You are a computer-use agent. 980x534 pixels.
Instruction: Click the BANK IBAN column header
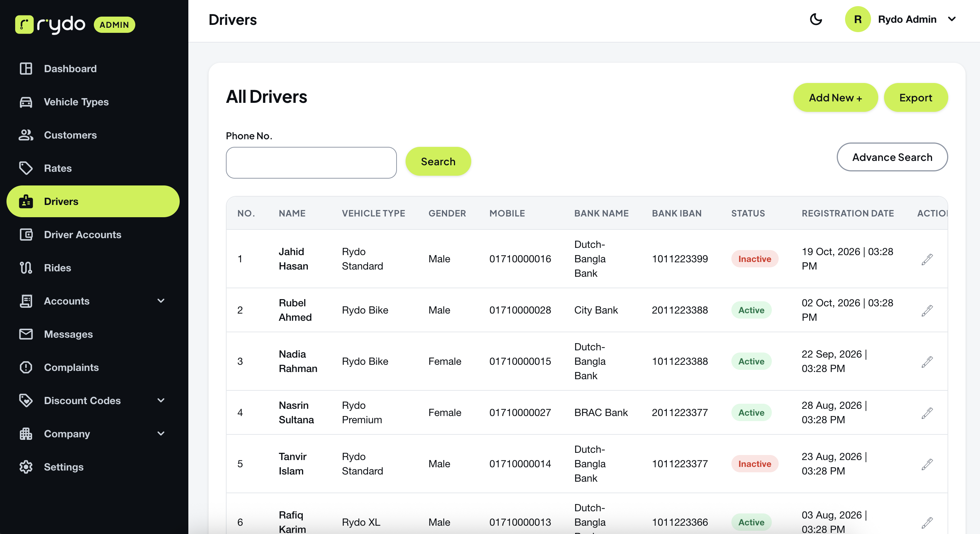point(677,213)
